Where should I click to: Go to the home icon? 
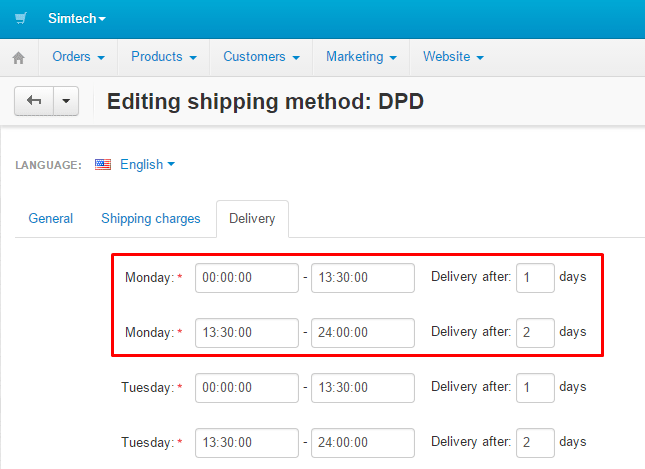pos(18,58)
